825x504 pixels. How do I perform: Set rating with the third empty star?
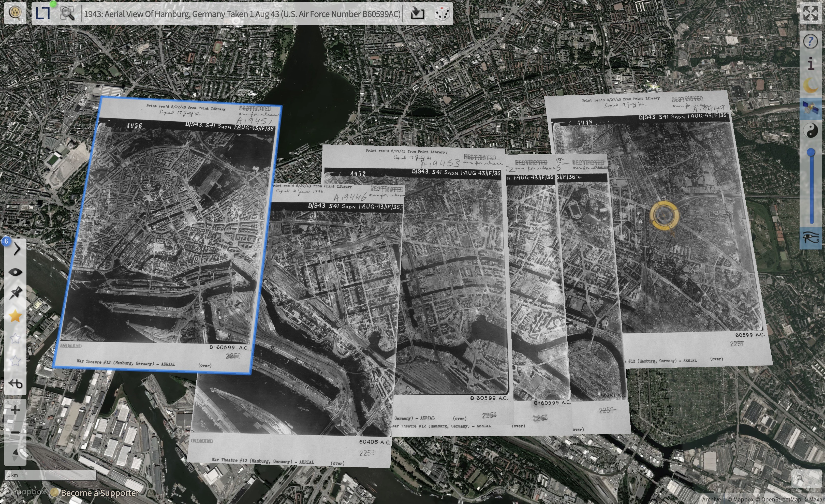[x=15, y=361]
